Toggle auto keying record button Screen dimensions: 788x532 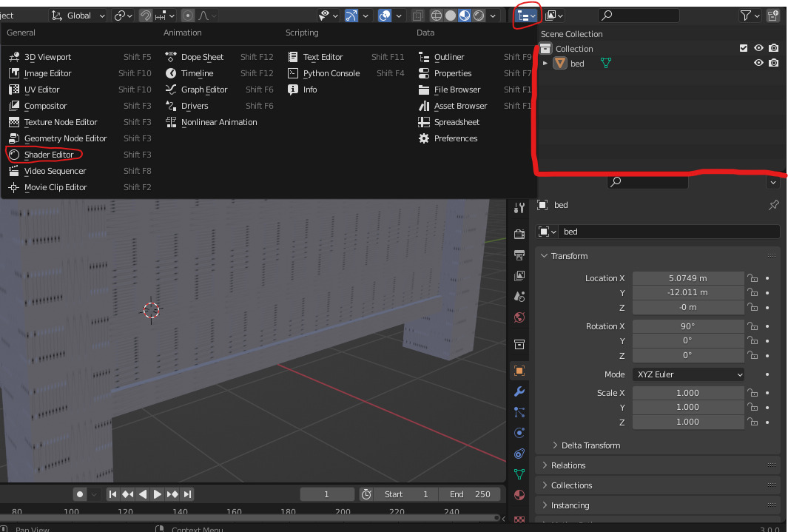(x=80, y=494)
